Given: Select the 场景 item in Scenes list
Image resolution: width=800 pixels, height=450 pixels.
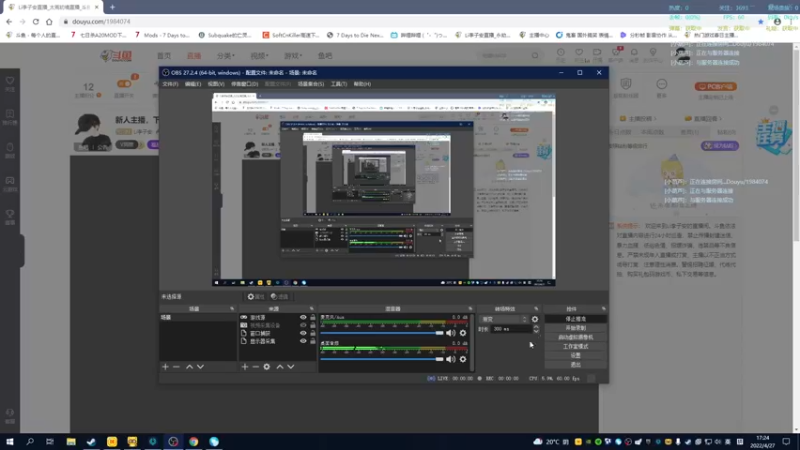Looking at the screenshot, I should coord(198,317).
